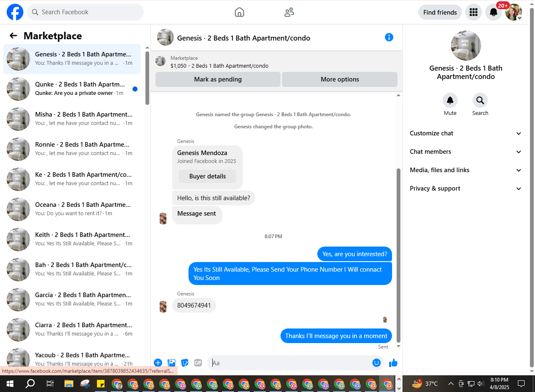Open the Ke conversation
535x392 pixels.
[72, 179]
